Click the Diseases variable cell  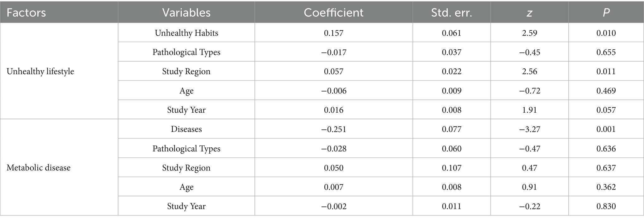[x=186, y=129]
